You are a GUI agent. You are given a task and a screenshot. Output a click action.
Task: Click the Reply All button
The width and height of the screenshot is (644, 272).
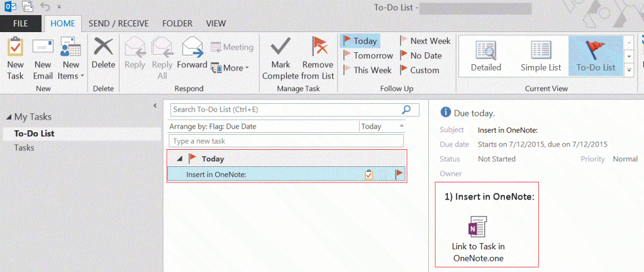[x=162, y=59]
